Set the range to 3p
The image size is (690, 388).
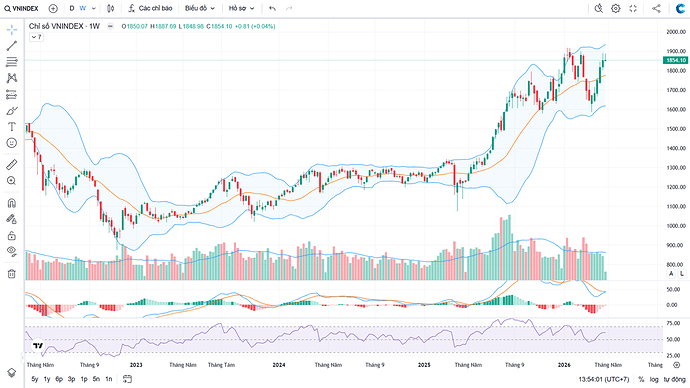point(71,379)
